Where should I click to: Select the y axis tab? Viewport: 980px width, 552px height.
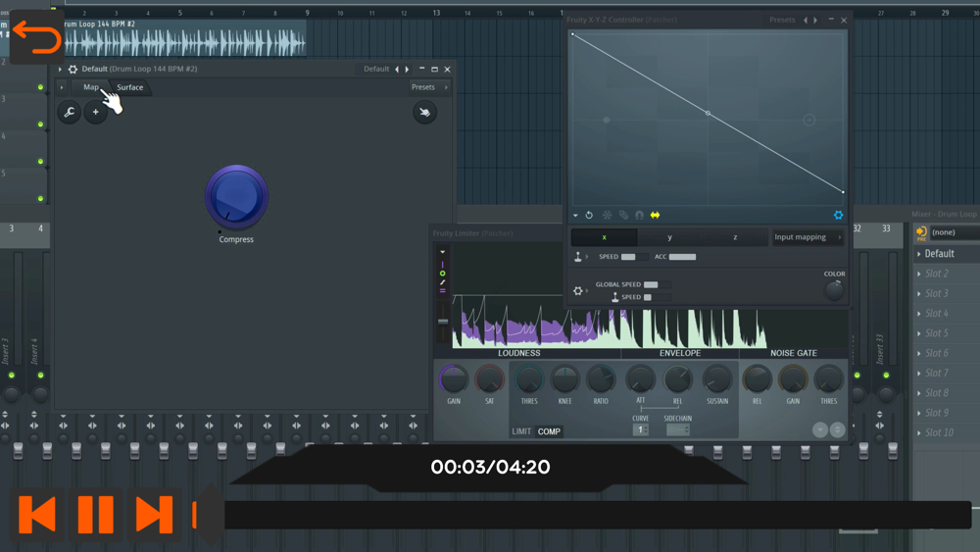(669, 237)
